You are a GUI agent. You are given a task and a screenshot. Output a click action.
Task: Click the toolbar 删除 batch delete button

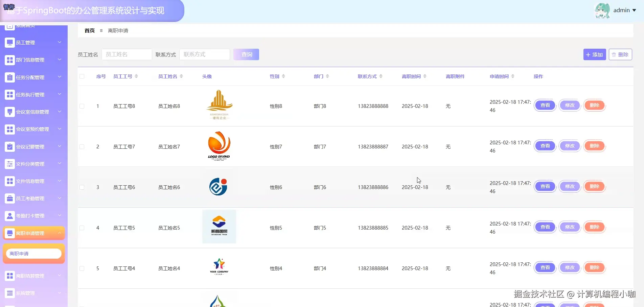[x=620, y=54]
